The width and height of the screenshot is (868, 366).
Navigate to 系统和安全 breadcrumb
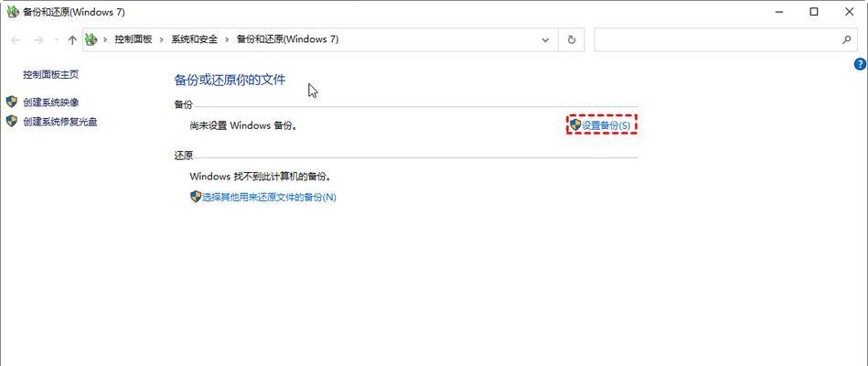[194, 40]
